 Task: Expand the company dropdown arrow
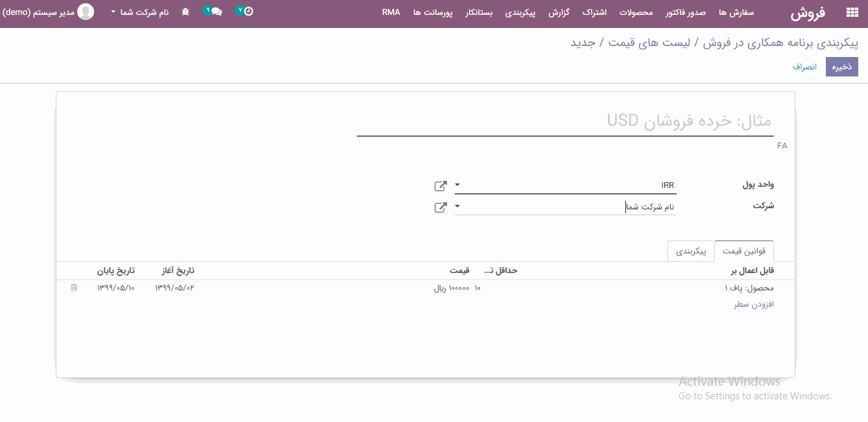pyautogui.click(x=457, y=207)
